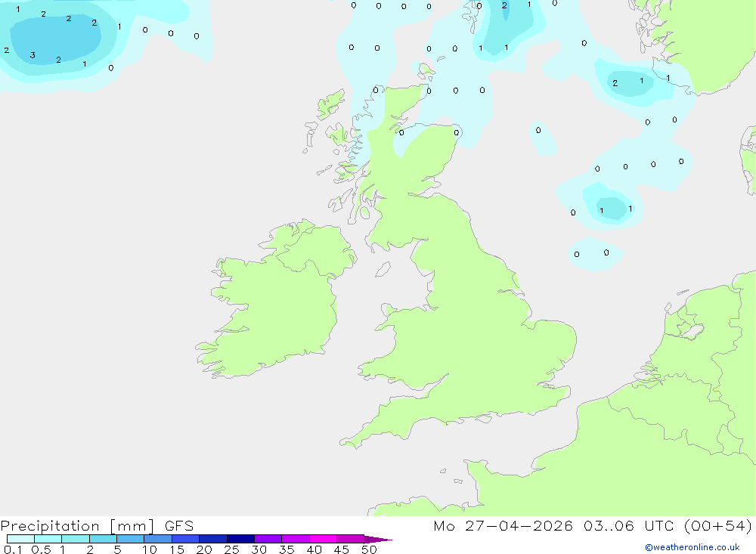Image resolution: width=756 pixels, height=554 pixels.
Task: Click the 'Precipitation [mm] GFS' title text
Action: 97,525
